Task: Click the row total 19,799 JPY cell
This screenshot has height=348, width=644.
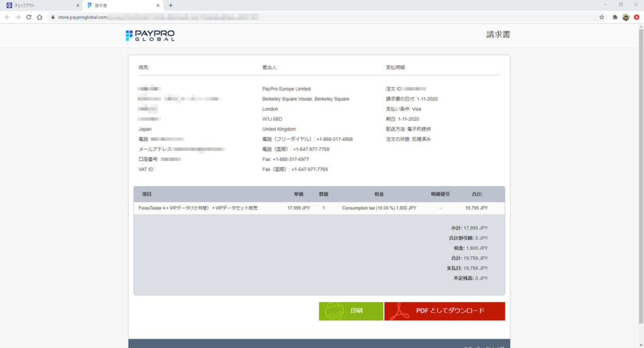Action: pyautogui.click(x=477, y=208)
